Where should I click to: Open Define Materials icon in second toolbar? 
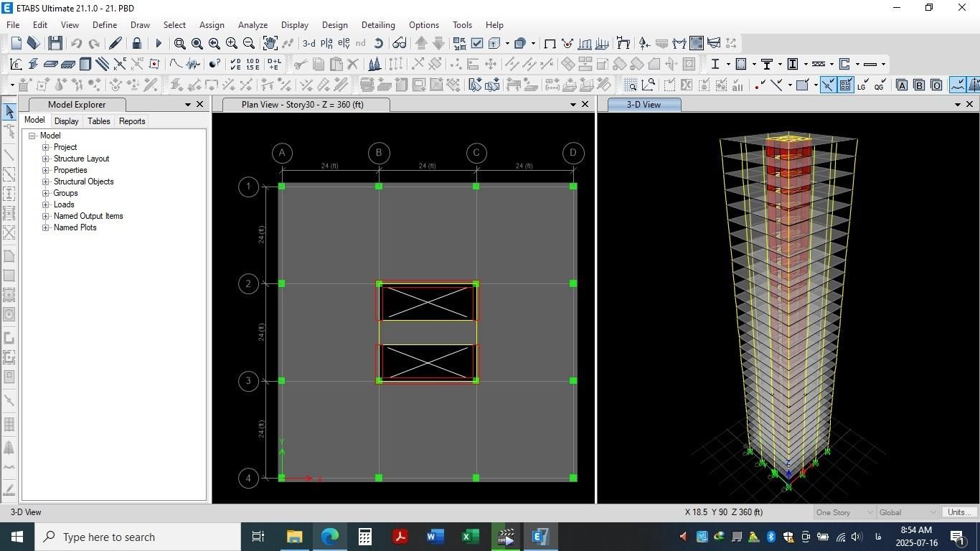click(16, 64)
